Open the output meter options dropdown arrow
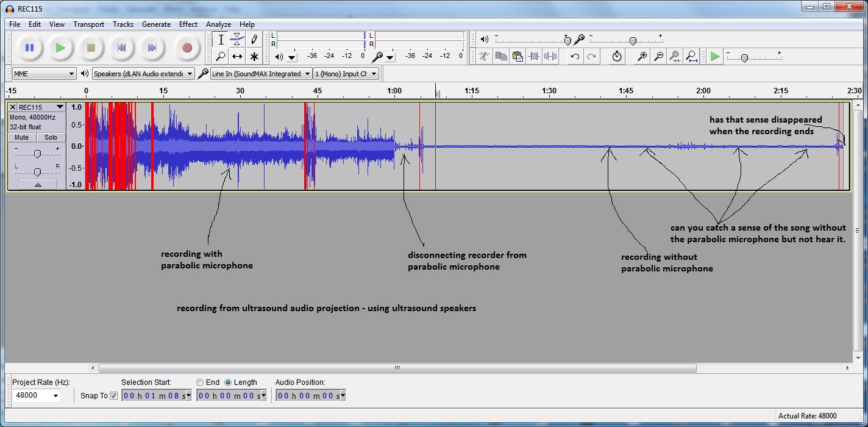The width and height of the screenshot is (868, 427). 292,57
